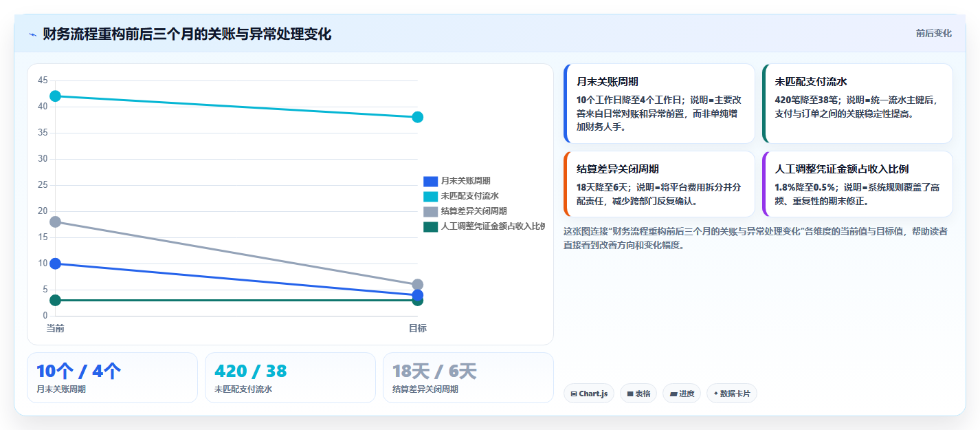Click the gray data point at 当前 value 18
Image resolution: width=980 pixels, height=430 pixels.
pyautogui.click(x=56, y=222)
